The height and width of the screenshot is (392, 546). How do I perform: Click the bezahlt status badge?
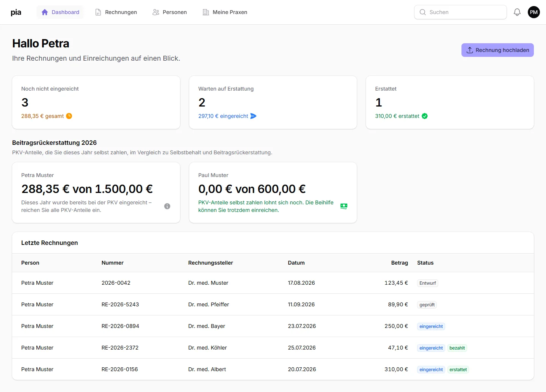[x=457, y=348]
